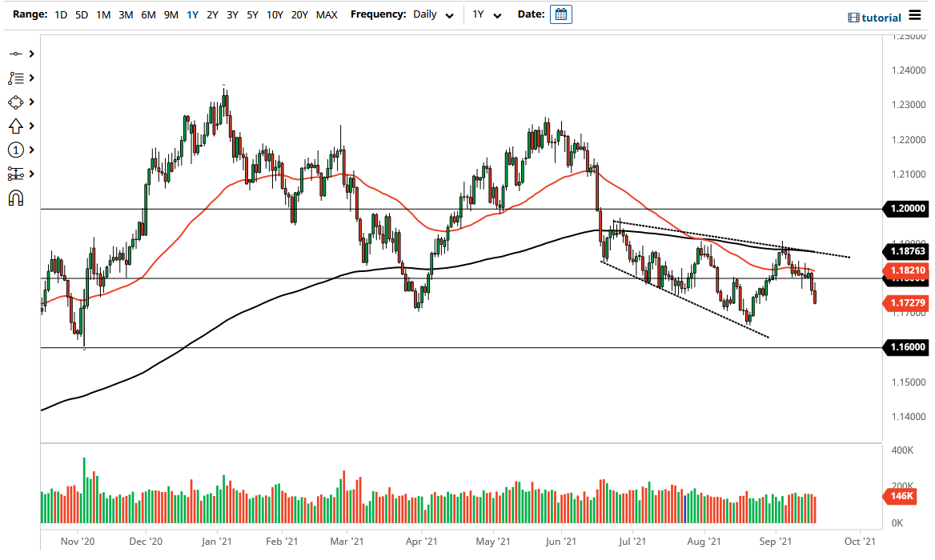This screenshot has height=560, width=935.
Task: Click the Sep '21 axis label
Action: tap(775, 542)
